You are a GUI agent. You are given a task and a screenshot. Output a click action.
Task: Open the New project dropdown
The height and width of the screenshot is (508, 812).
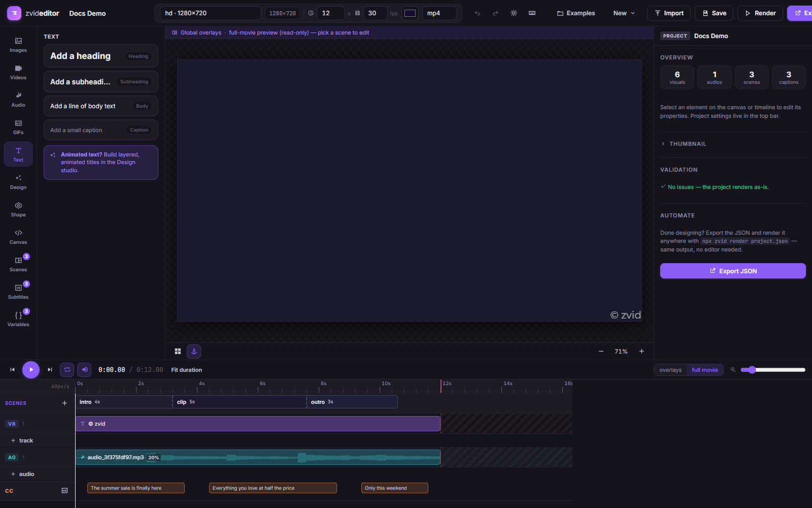(x=624, y=13)
